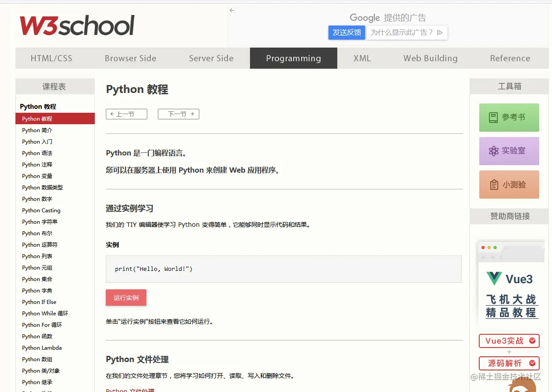Click the check icon beside Vue3实战
This screenshot has height=392, width=552.
532,340
